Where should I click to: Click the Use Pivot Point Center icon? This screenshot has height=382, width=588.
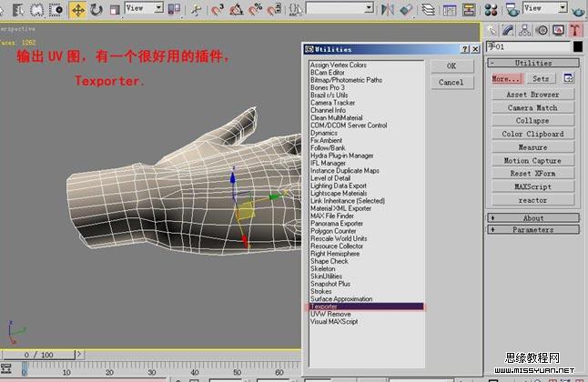[174, 9]
